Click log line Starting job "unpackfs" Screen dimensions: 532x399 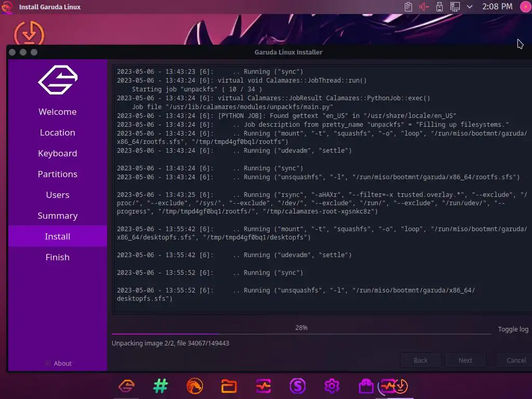pos(197,89)
